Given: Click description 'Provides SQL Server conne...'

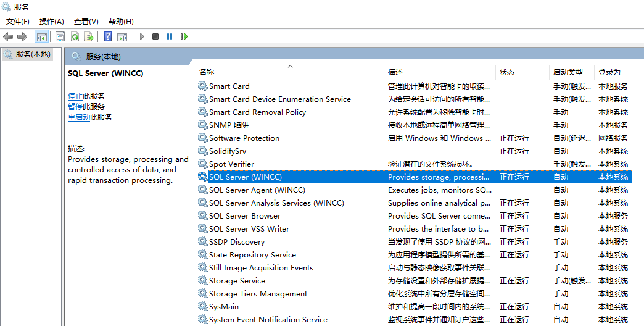Looking at the screenshot, I should coord(439,216).
